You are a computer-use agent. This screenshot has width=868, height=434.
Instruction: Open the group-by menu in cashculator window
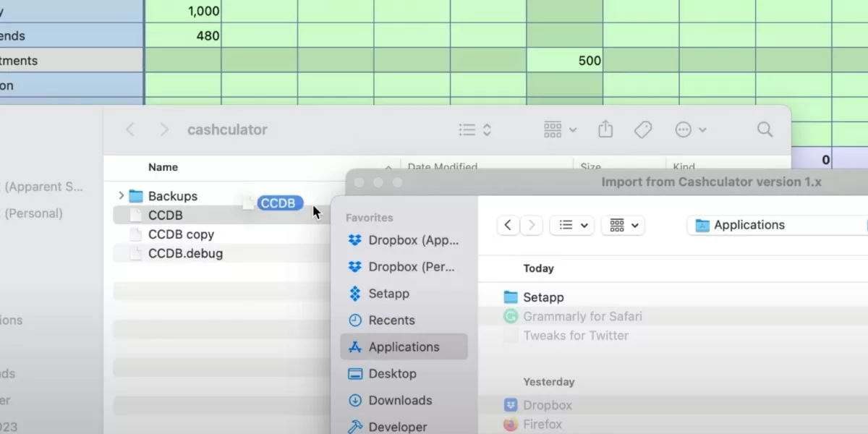point(560,129)
